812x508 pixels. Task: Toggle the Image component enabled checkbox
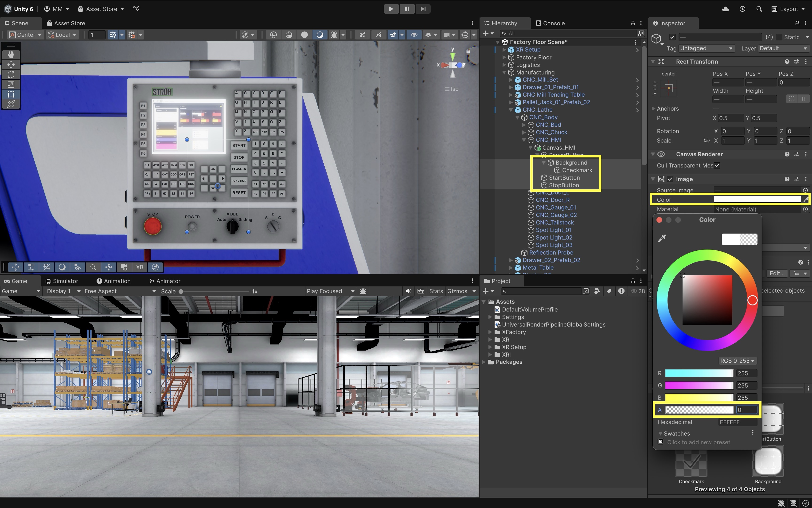point(670,179)
